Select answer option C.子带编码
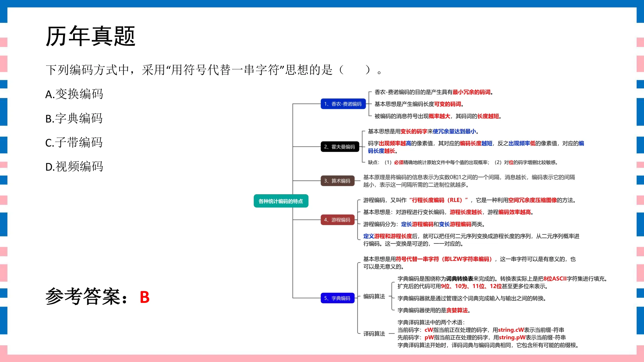Viewport: 644px width, 362px height. point(74,142)
